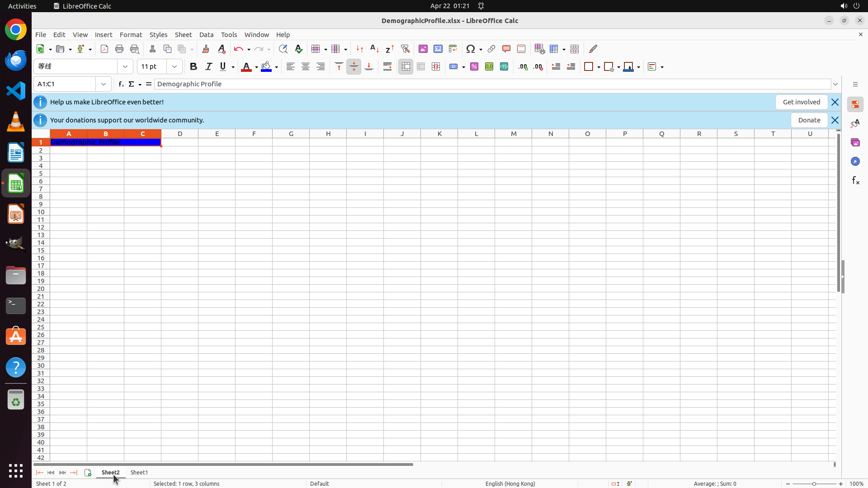Expand the Name Box dropdown
The height and width of the screenshot is (488, 868).
[104, 84]
